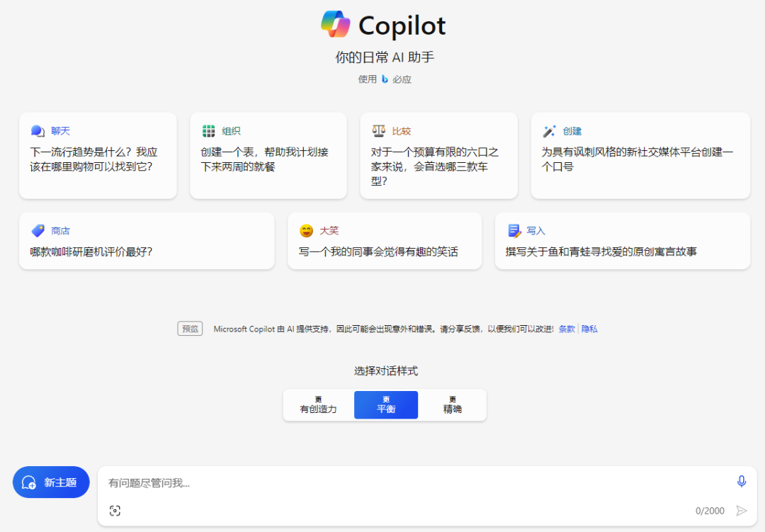Click the Copilot rainbow logo icon
The height and width of the screenshot is (532, 765).
[336, 24]
